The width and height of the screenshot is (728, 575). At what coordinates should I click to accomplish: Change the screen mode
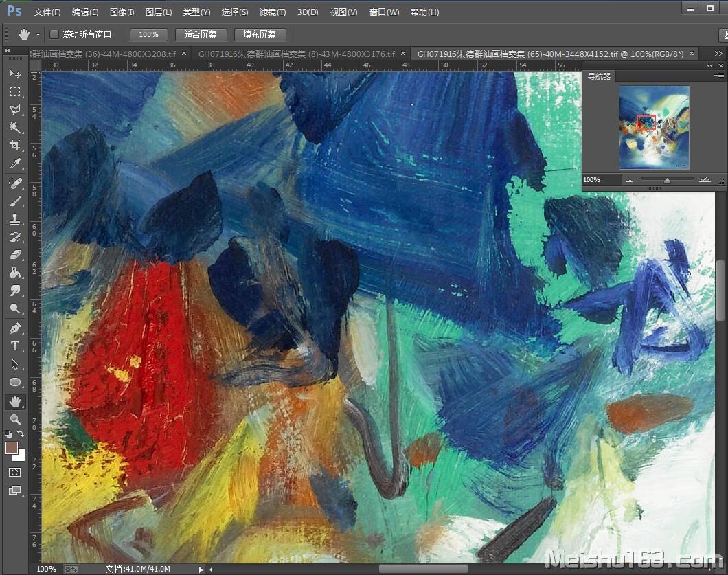click(15, 491)
